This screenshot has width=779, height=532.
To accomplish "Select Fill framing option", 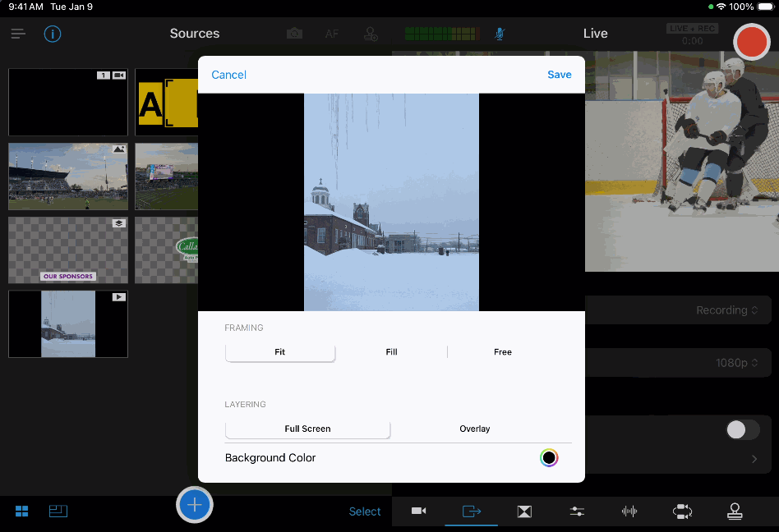I will pyautogui.click(x=391, y=352).
